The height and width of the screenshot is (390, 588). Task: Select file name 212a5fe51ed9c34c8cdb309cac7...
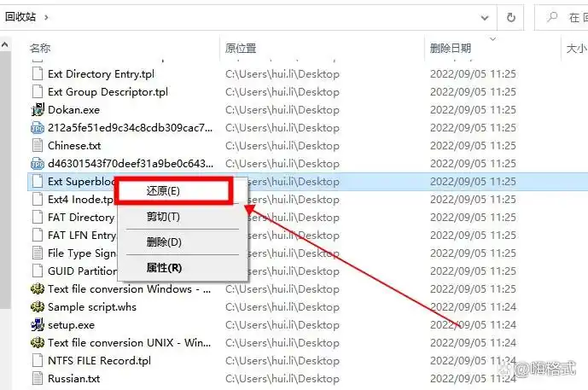(130, 128)
